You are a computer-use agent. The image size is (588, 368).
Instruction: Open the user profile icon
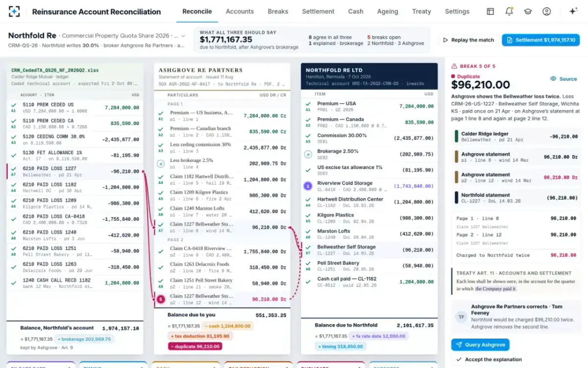547,11
